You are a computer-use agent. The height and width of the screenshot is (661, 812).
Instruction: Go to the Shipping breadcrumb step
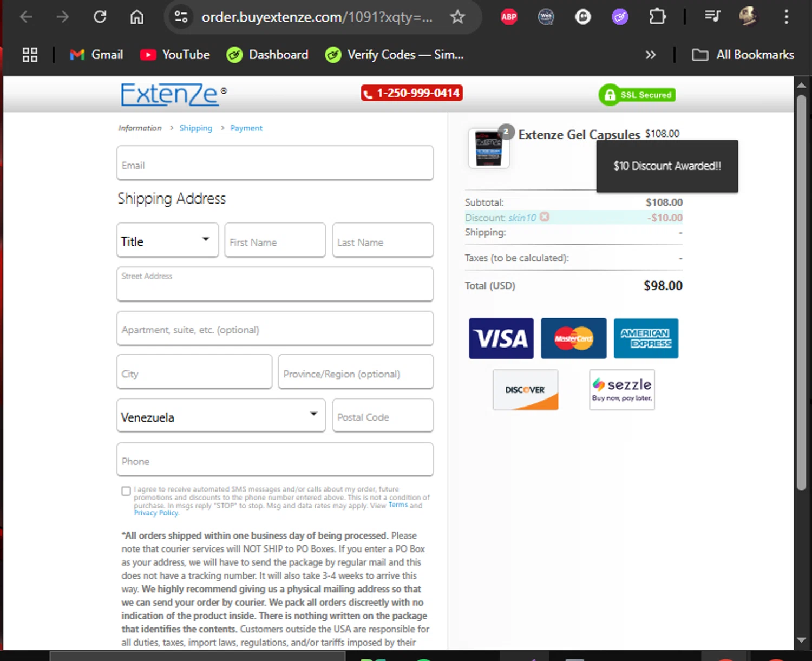195,128
